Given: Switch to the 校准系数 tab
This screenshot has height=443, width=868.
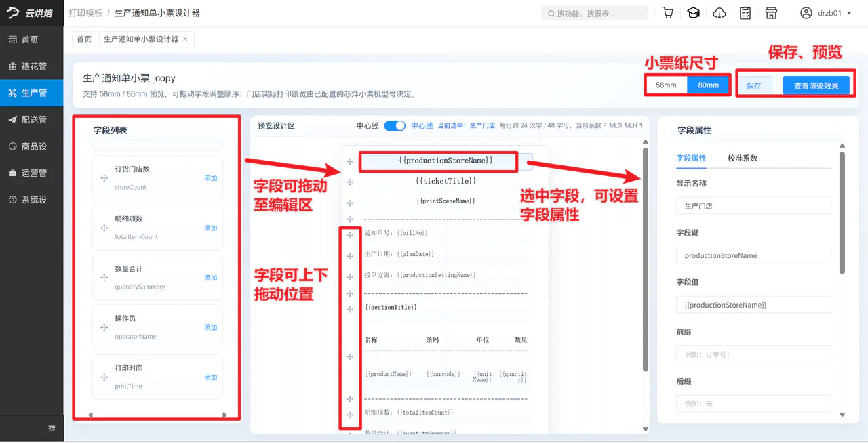Looking at the screenshot, I should pyautogui.click(x=743, y=158).
